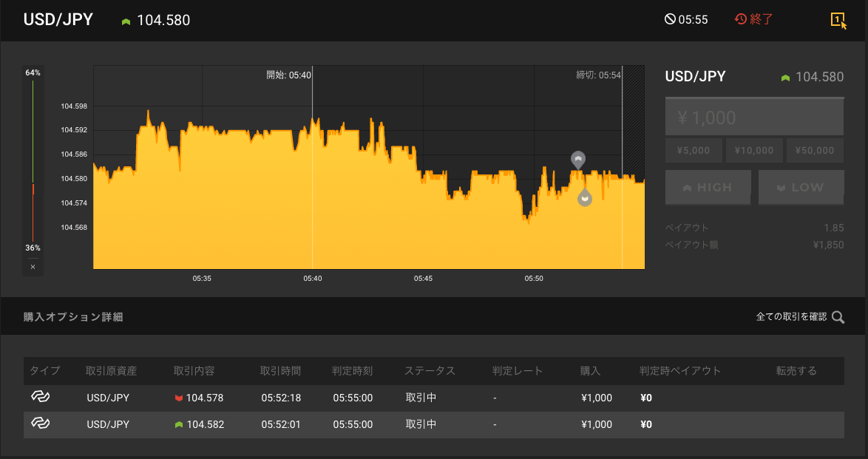This screenshot has width=868, height=459.
Task: Click the timer icon next to 05:55
Action: point(670,19)
